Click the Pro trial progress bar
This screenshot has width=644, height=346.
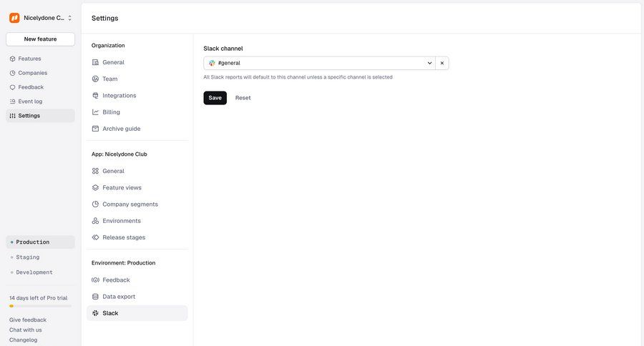point(40,306)
